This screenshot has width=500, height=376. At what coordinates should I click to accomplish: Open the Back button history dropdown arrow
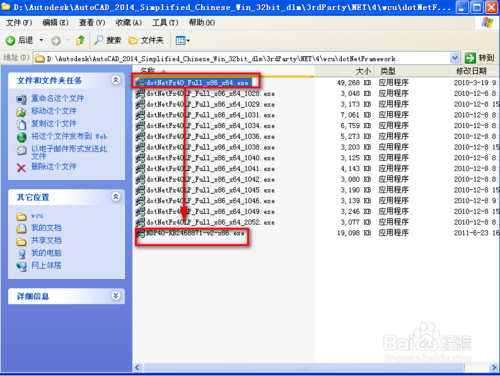(x=41, y=41)
